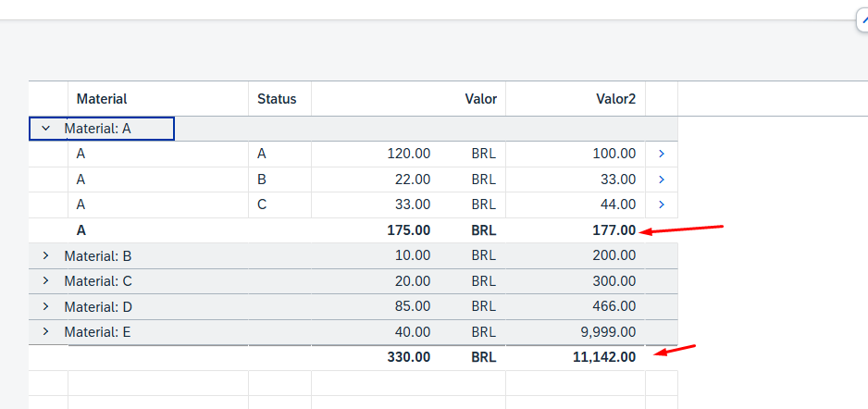The height and width of the screenshot is (409, 868).
Task: Open details arrow for Status A row
Action: coord(661,154)
